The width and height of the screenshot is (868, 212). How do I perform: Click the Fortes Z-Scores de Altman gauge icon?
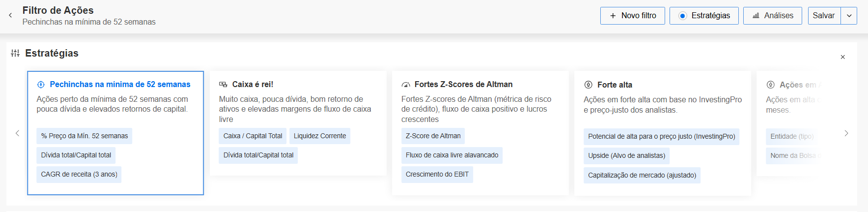[406, 85]
